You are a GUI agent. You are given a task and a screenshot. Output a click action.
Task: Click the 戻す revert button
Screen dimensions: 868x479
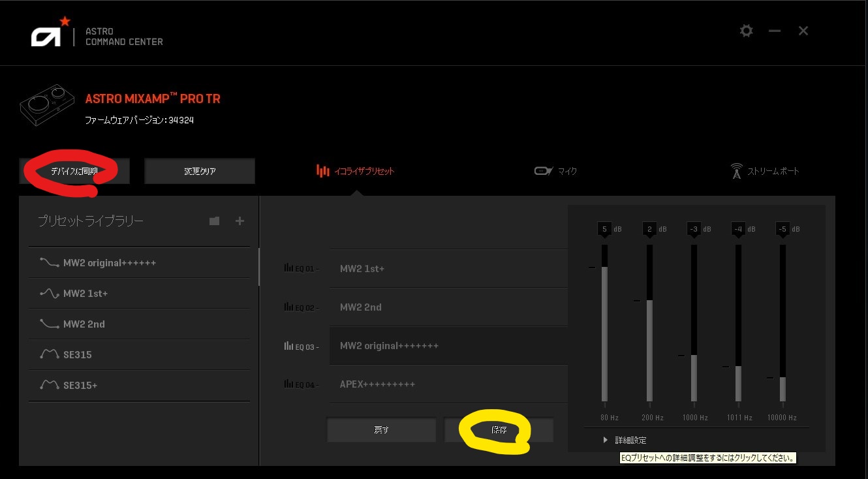381,430
